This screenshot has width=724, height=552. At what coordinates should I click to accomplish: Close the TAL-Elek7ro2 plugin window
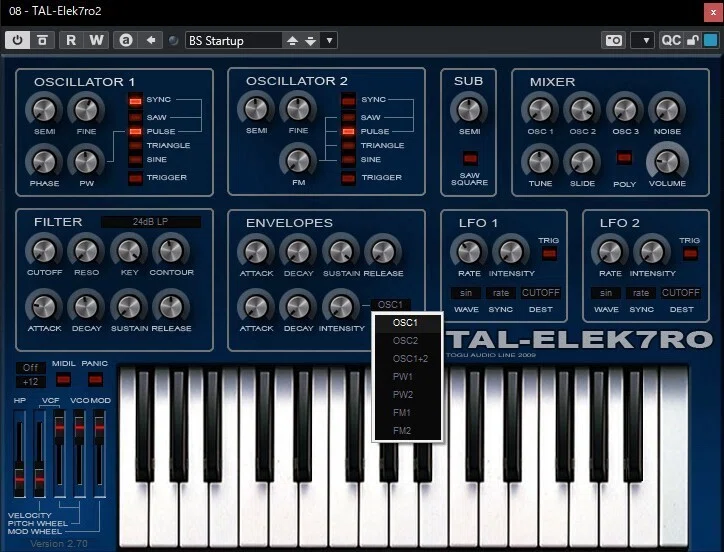point(713,12)
